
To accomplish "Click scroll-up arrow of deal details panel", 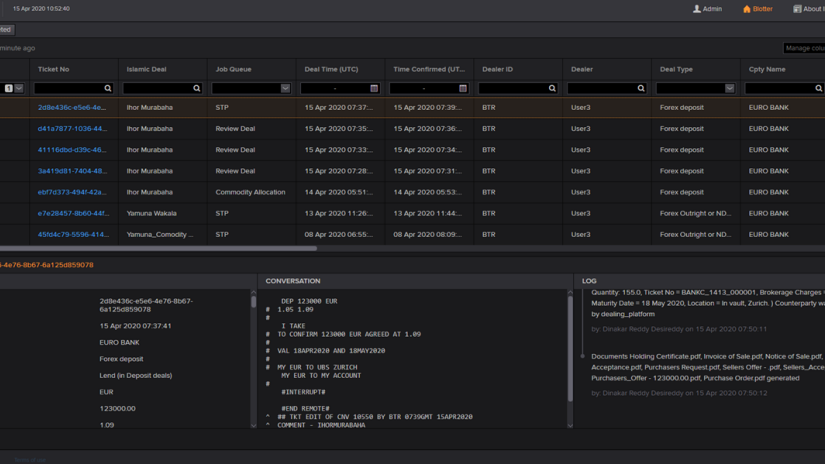I will pos(253,292).
